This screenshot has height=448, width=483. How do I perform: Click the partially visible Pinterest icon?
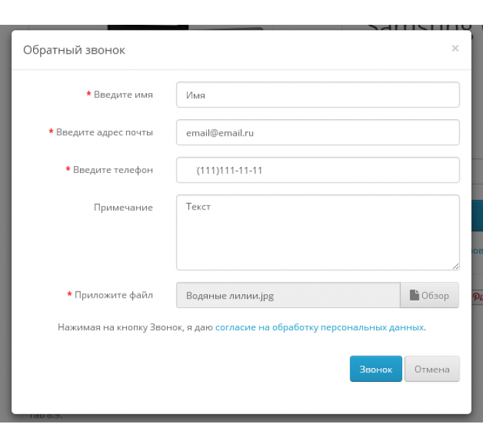(x=477, y=296)
